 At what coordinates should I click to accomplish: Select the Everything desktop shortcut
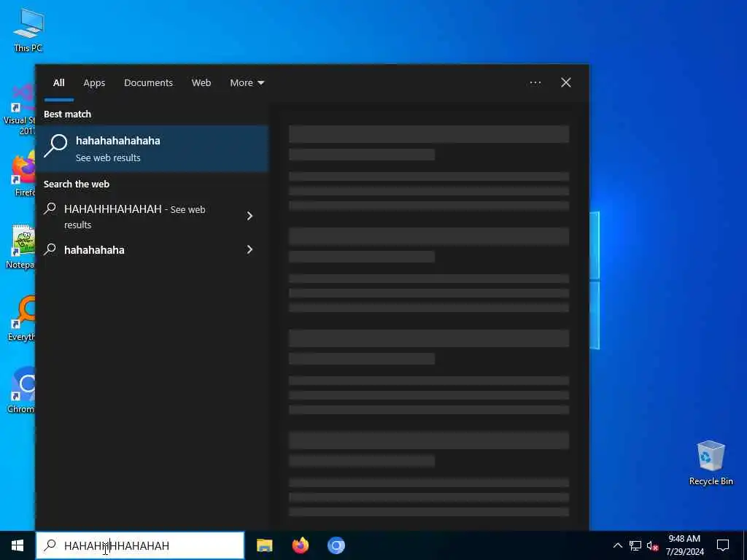21,319
